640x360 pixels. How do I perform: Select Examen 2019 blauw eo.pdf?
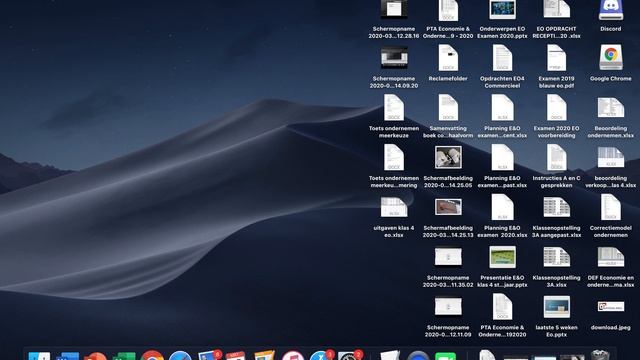pyautogui.click(x=556, y=58)
